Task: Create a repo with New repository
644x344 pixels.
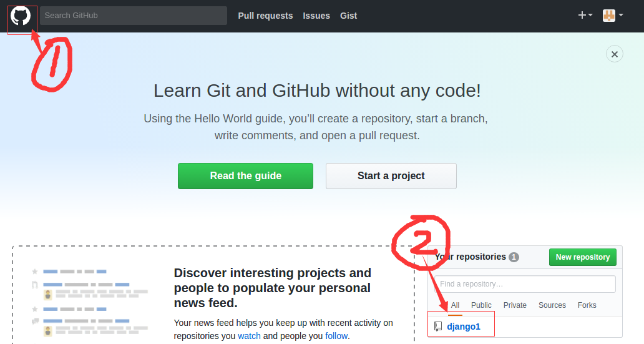Action: click(582, 257)
